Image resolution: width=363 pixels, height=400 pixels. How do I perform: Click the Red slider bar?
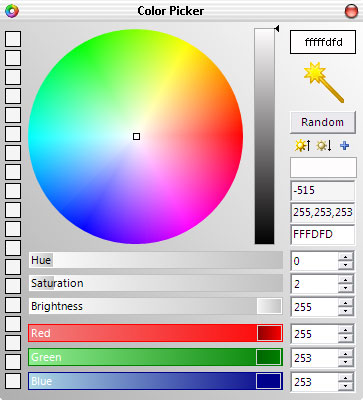pos(155,333)
